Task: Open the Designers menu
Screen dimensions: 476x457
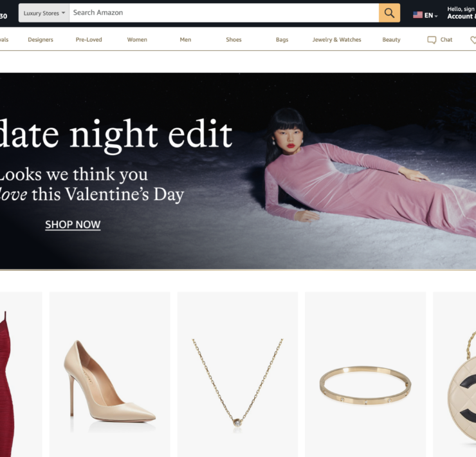Action: coord(41,39)
